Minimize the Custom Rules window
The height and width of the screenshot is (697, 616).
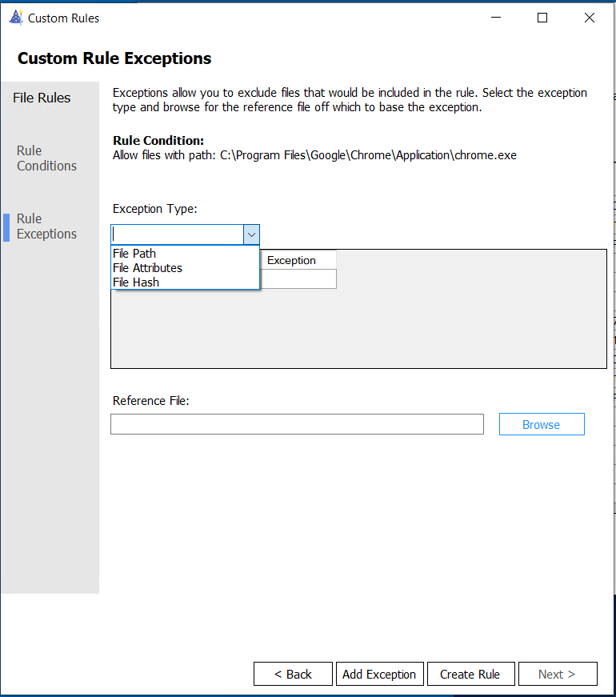pos(496,18)
